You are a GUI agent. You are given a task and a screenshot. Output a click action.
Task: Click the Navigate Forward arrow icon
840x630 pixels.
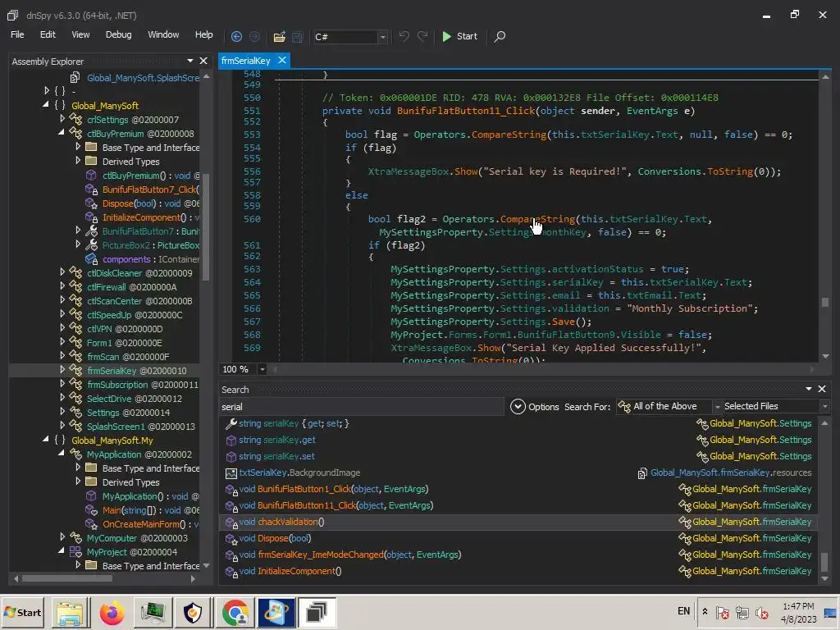pos(254,36)
